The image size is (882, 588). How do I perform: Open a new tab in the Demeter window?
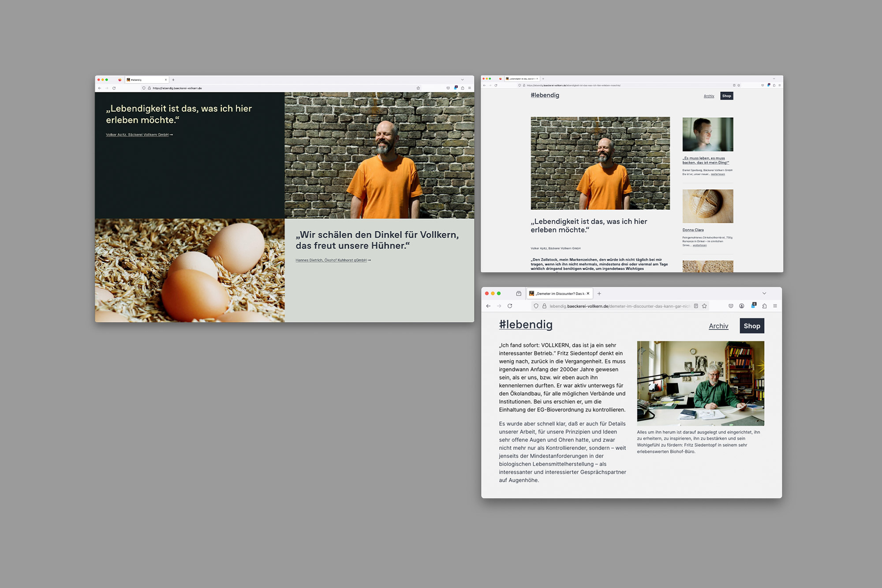click(599, 293)
